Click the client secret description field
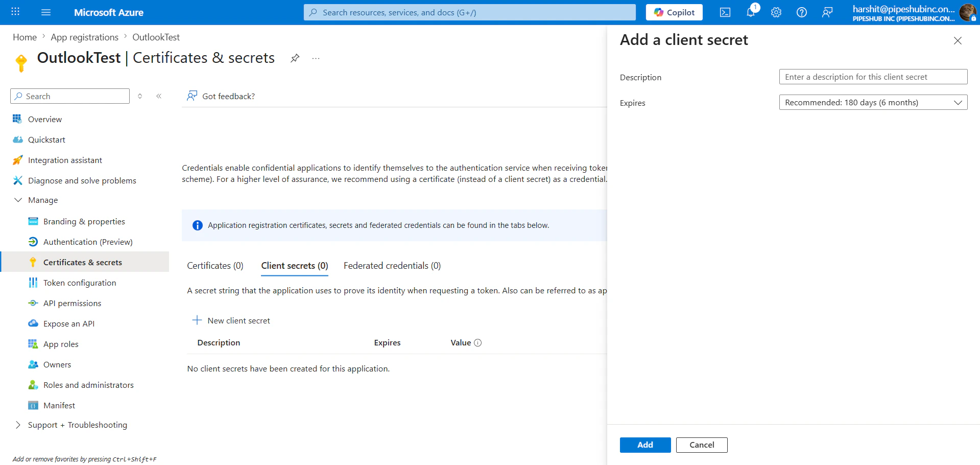 click(873, 77)
